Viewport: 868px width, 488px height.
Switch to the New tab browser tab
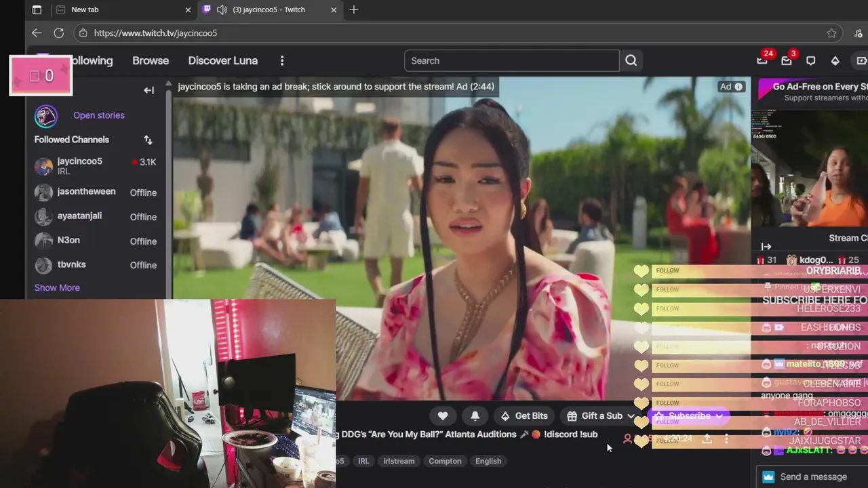[x=123, y=9]
